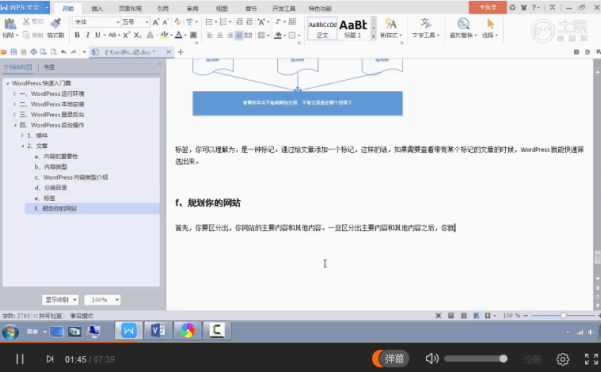Click the Find and Replace magnifier icon
The width and height of the screenshot is (601, 372).
tap(463, 24)
